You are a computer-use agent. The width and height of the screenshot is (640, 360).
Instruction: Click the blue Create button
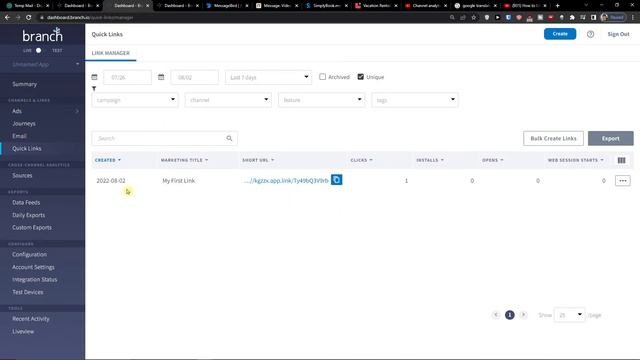(x=560, y=34)
